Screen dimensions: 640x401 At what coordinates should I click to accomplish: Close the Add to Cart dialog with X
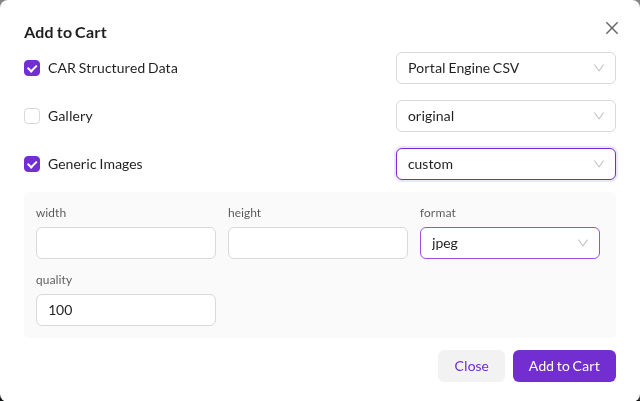coord(611,28)
